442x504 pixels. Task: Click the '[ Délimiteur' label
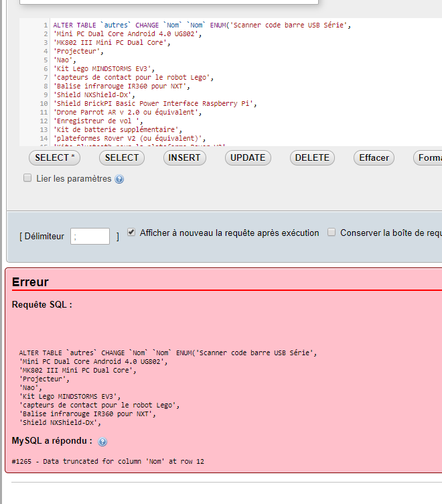click(42, 236)
